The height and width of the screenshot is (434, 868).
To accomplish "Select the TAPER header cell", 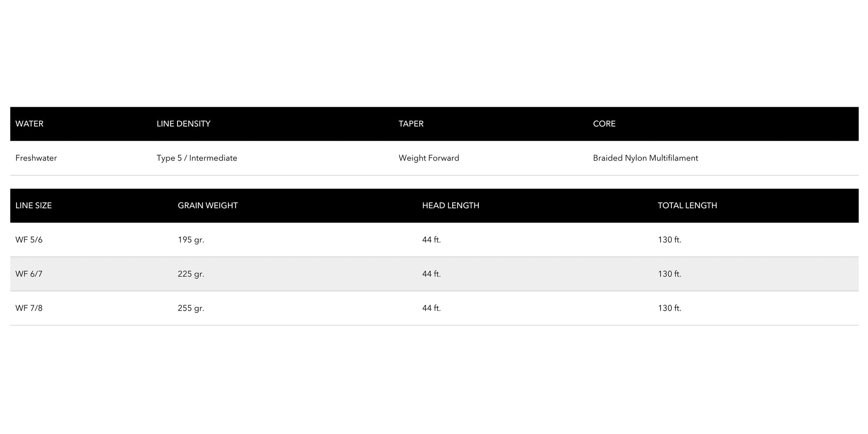I will click(x=411, y=124).
